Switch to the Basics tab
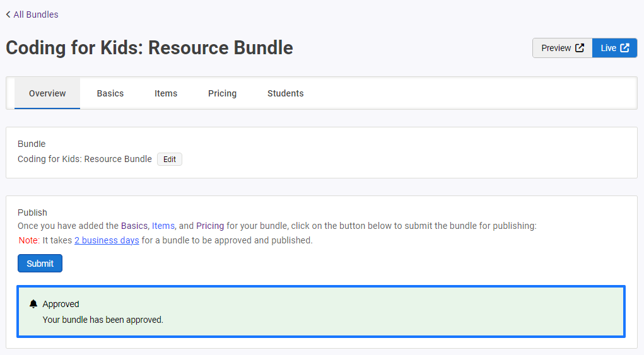The width and height of the screenshot is (644, 355). click(110, 93)
